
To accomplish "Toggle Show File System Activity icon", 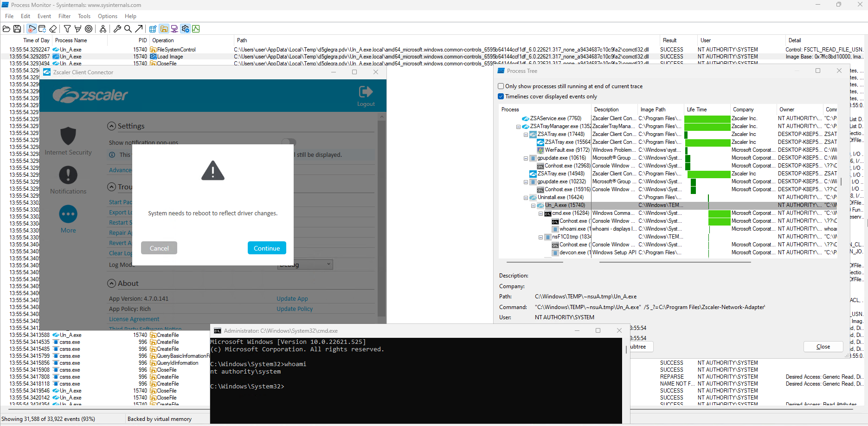I will click(x=164, y=29).
